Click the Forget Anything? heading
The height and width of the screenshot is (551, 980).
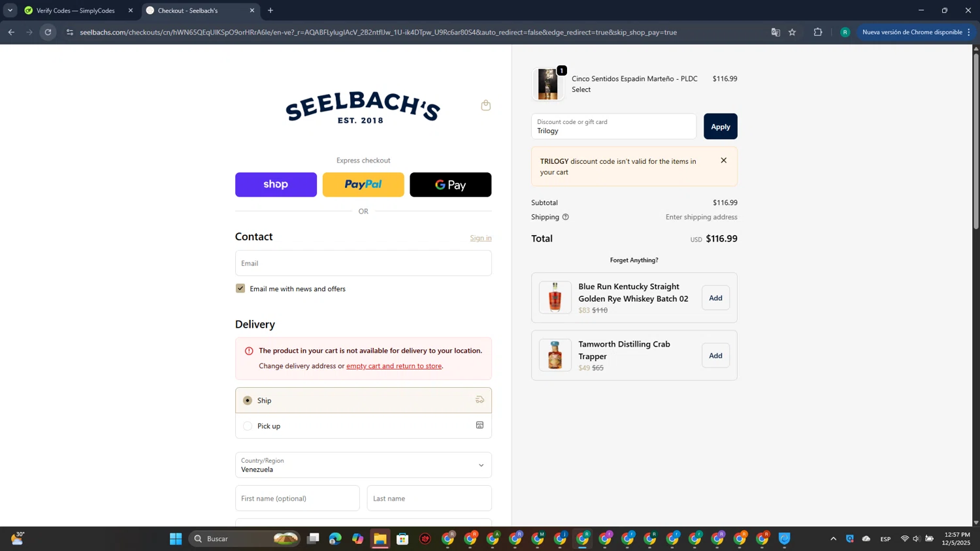click(634, 260)
